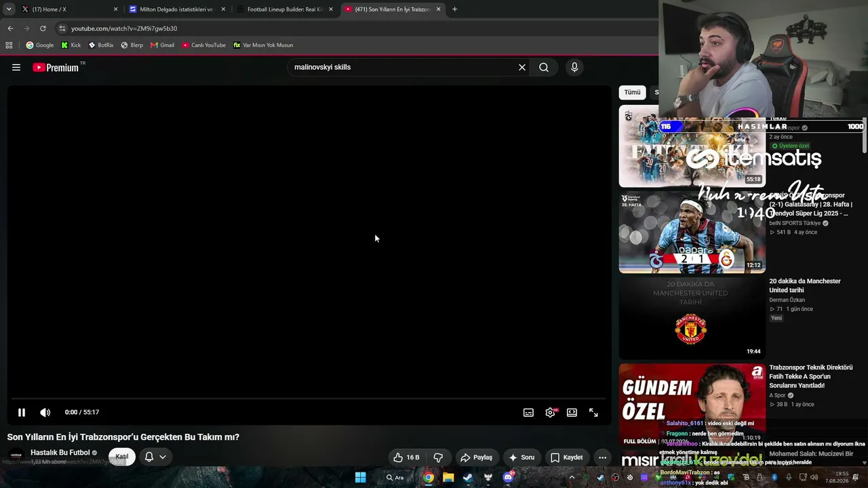Viewport: 868px width, 488px height.
Task: Mute the video volume
Action: tap(45, 412)
